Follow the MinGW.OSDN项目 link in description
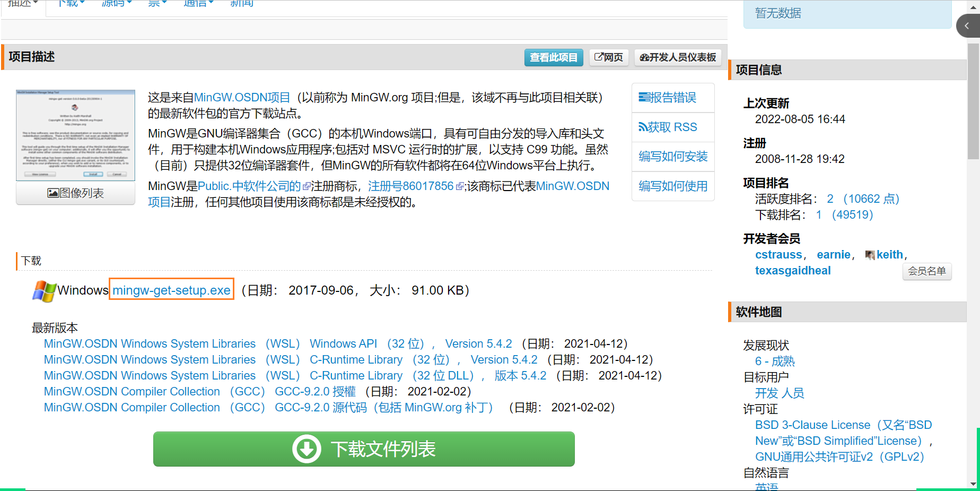This screenshot has width=980, height=491. pyautogui.click(x=242, y=98)
